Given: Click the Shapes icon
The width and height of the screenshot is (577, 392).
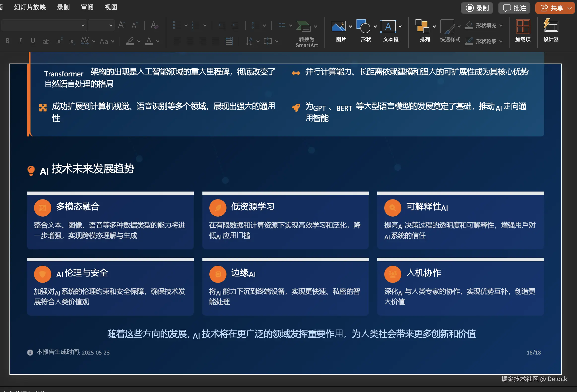Looking at the screenshot, I should tap(363, 26).
